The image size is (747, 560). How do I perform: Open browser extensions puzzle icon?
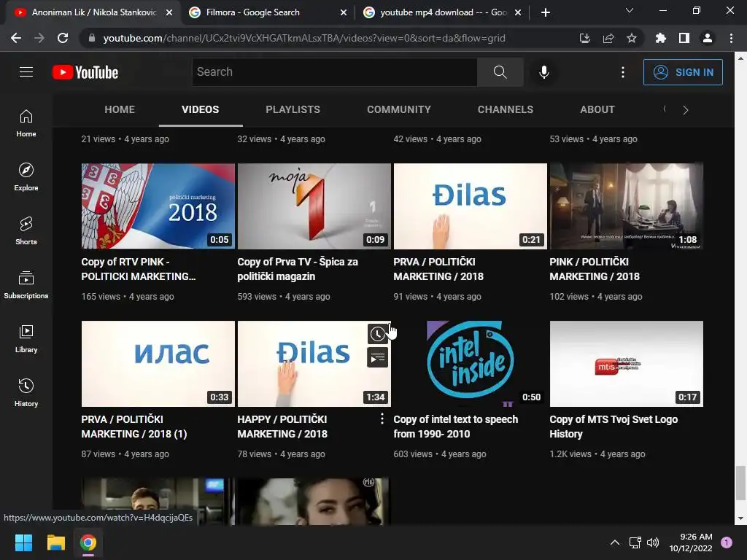tap(661, 38)
